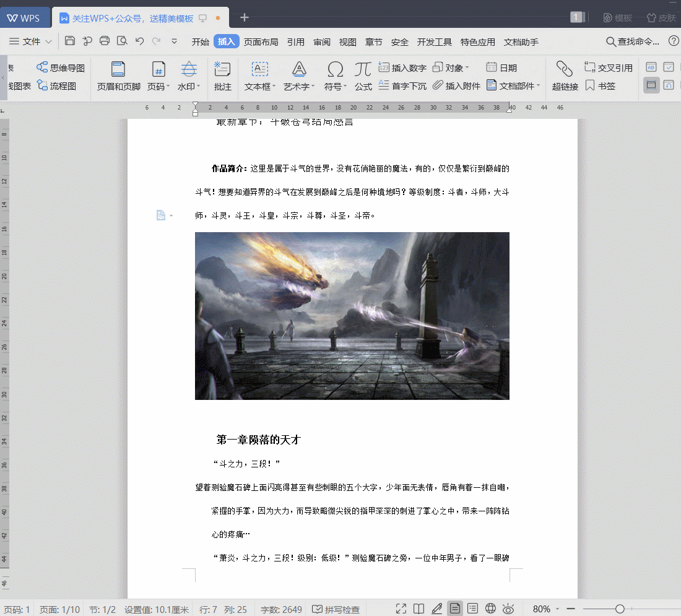Screen dimensions: 681x616
Task: Add a 批注 comment
Action: click(222, 76)
